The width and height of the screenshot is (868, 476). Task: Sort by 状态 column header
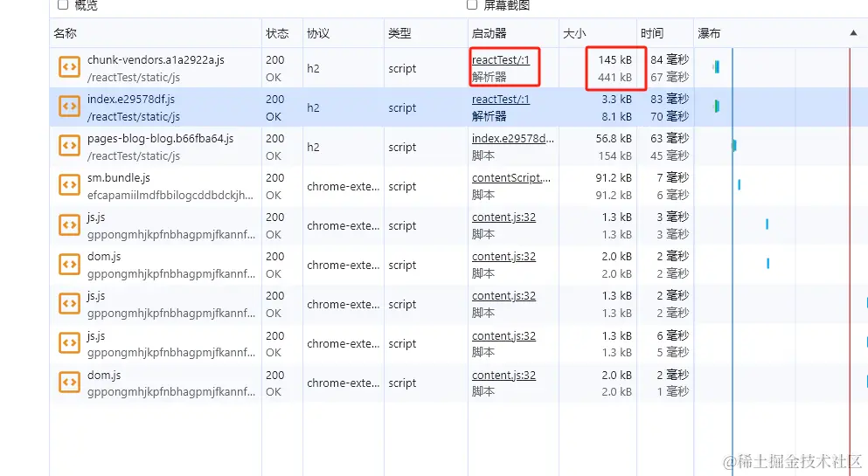coord(282,33)
